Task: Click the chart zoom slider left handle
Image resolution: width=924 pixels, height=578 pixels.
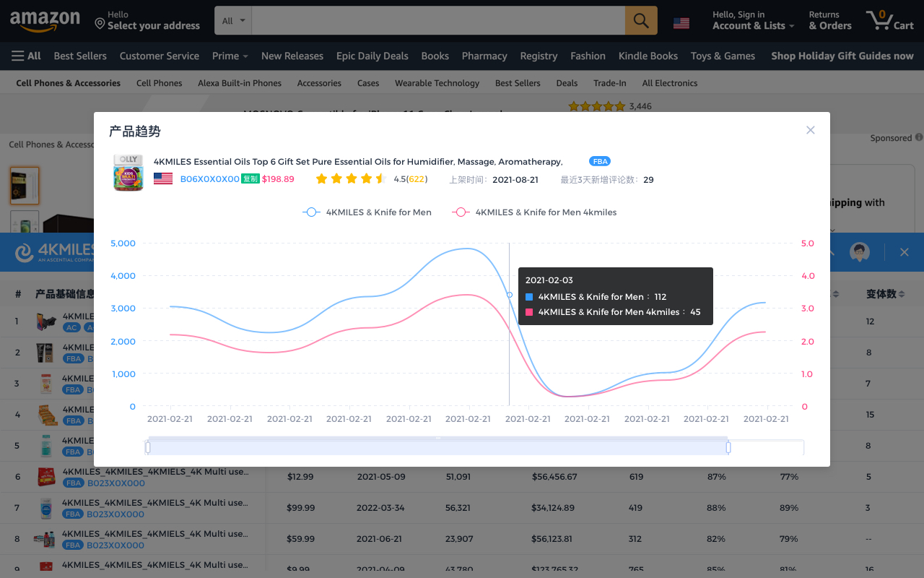Action: pyautogui.click(x=148, y=447)
